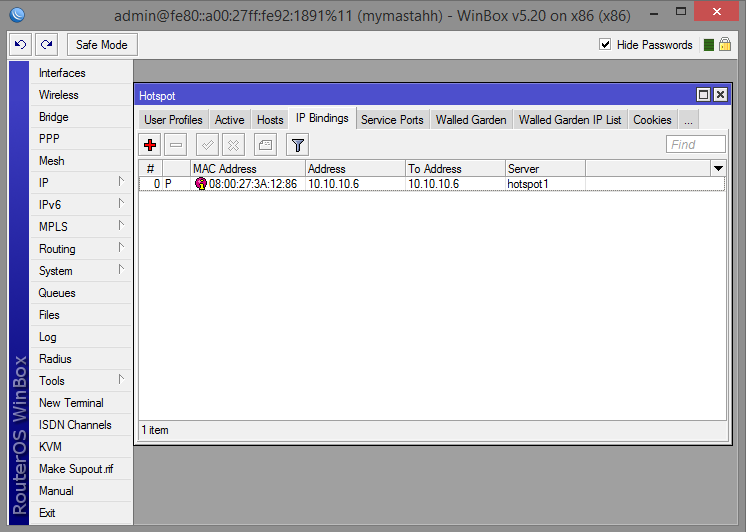Sort by the MAC Address column header
746x532 pixels.
tap(248, 168)
